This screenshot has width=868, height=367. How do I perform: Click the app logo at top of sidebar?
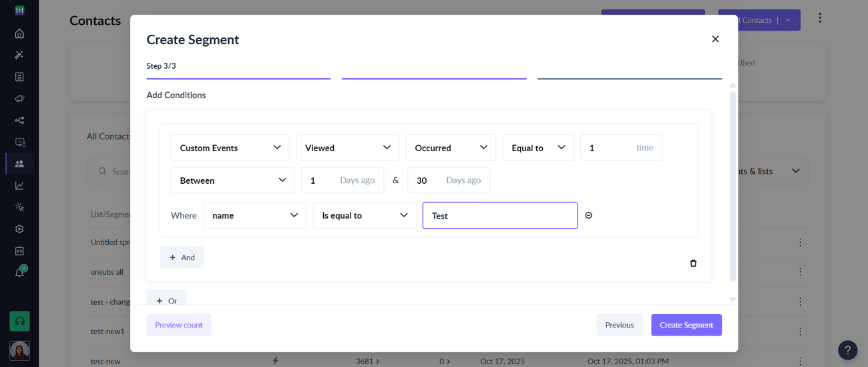tap(19, 11)
